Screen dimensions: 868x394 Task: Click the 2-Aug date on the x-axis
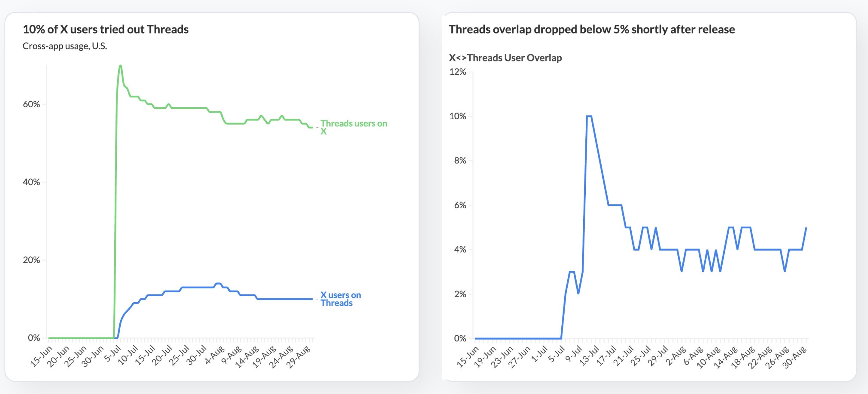pos(676,355)
